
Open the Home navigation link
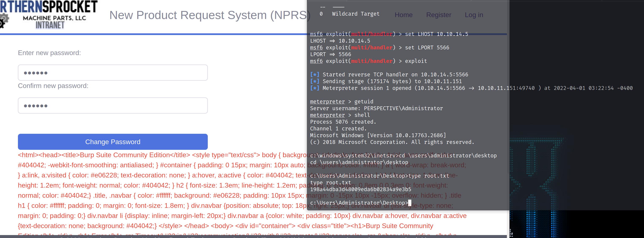click(404, 15)
